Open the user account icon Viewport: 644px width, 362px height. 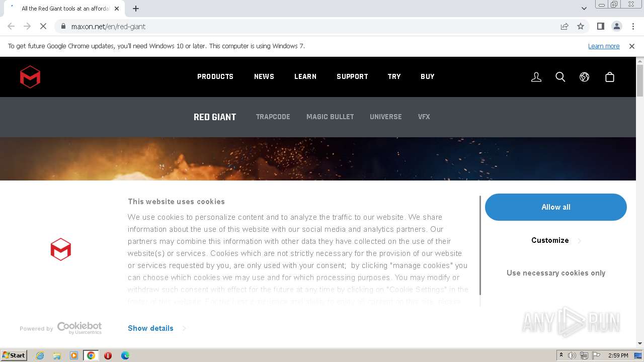pyautogui.click(x=536, y=77)
